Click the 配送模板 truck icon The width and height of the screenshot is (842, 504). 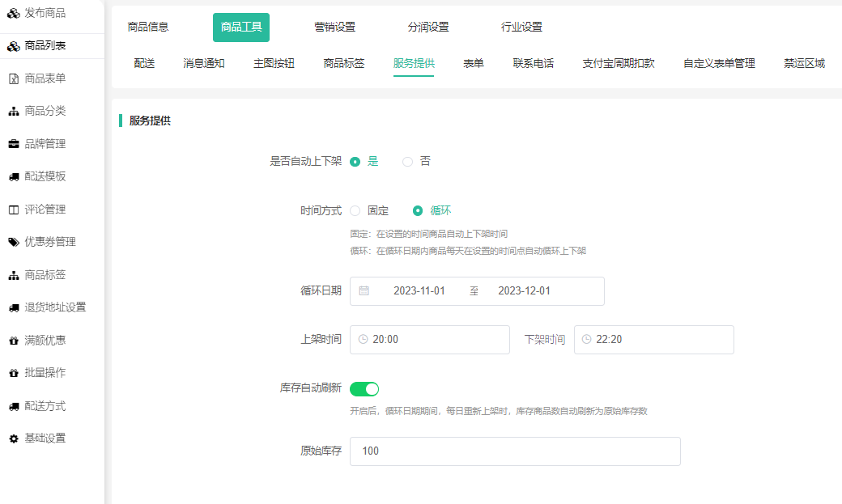coord(13,177)
